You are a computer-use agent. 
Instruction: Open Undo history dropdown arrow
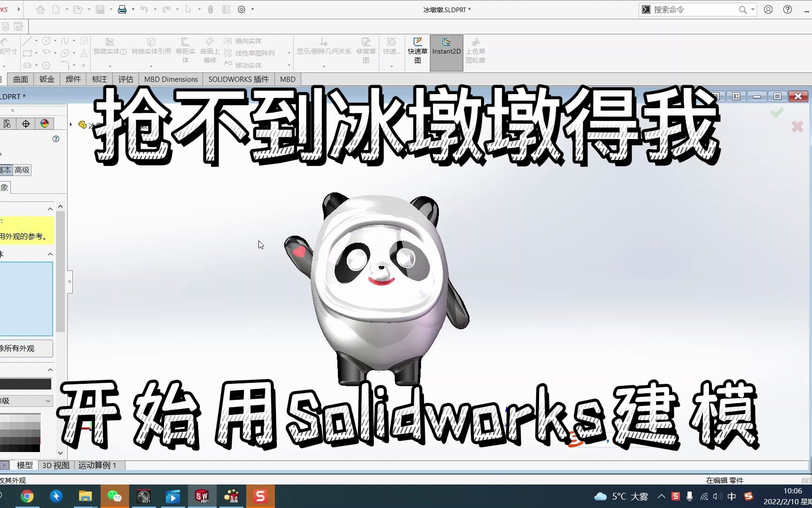pos(155,9)
